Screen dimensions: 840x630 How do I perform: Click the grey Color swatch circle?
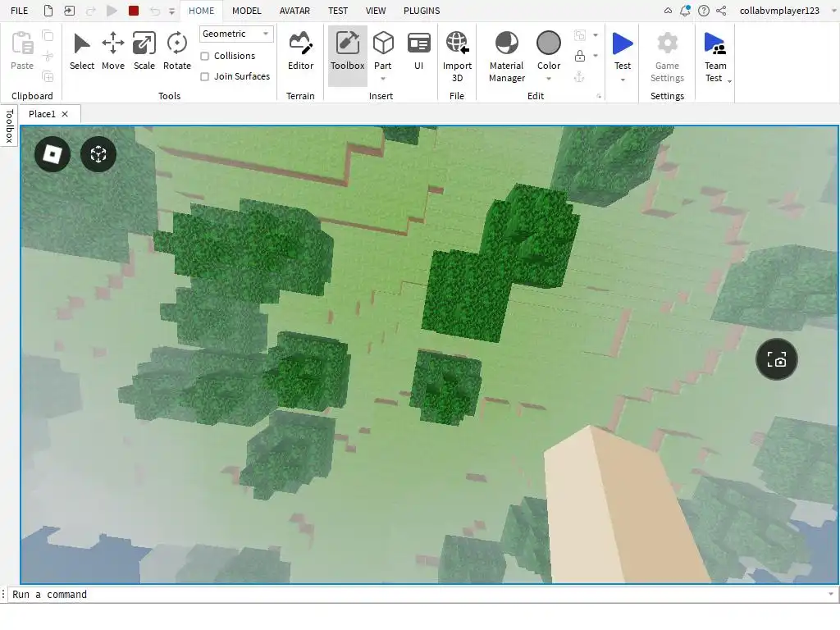click(x=549, y=43)
